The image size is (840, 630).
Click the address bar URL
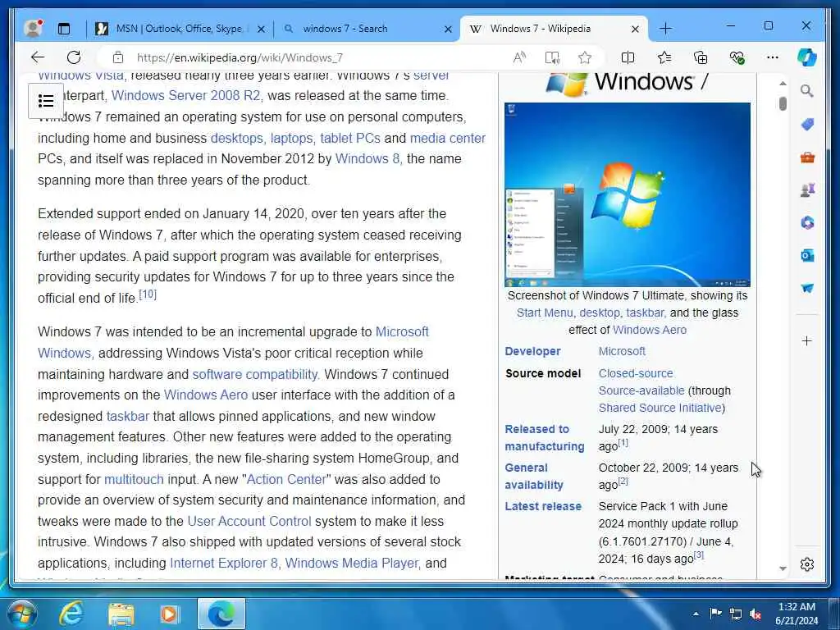pyautogui.click(x=240, y=57)
